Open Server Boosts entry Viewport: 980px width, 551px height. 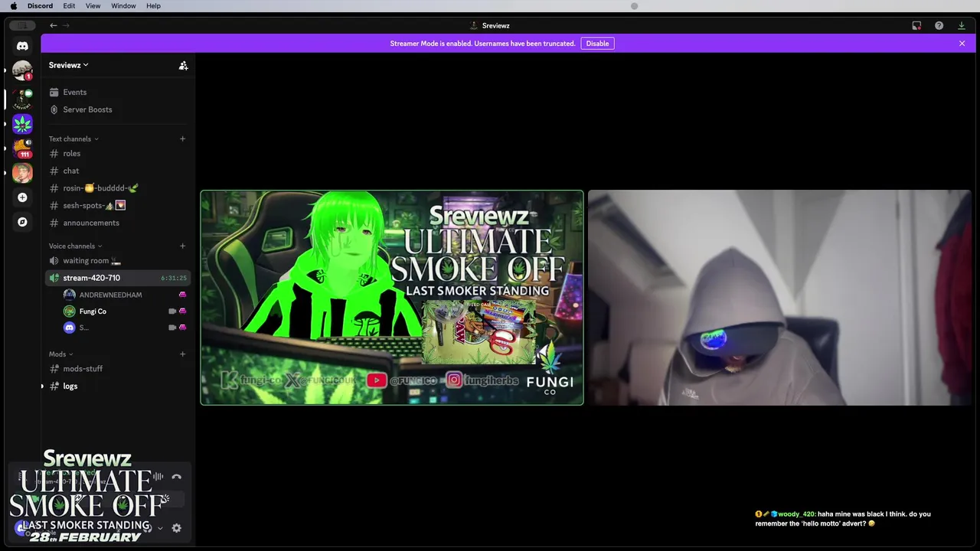117,109
